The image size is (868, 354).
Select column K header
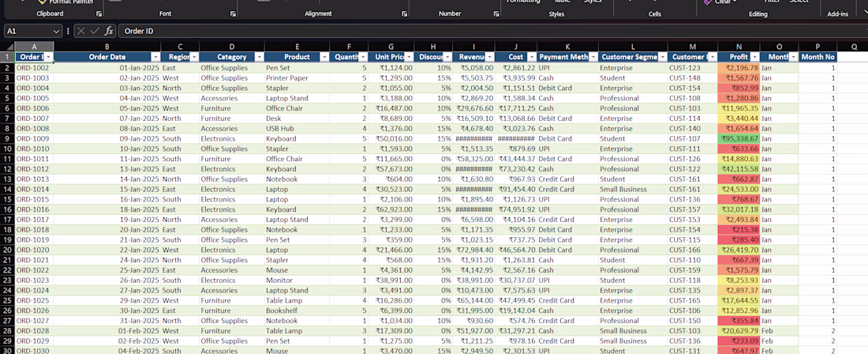tap(568, 47)
